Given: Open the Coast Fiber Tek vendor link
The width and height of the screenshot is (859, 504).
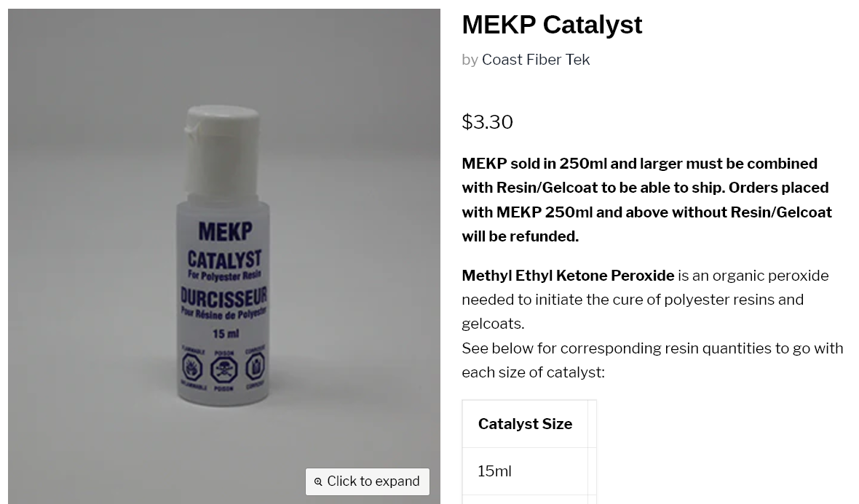Looking at the screenshot, I should click(x=535, y=60).
